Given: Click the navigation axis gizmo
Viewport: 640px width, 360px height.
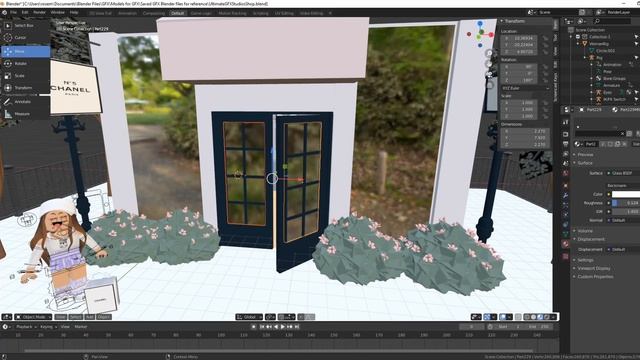Looking at the screenshot, I should click(480, 34).
